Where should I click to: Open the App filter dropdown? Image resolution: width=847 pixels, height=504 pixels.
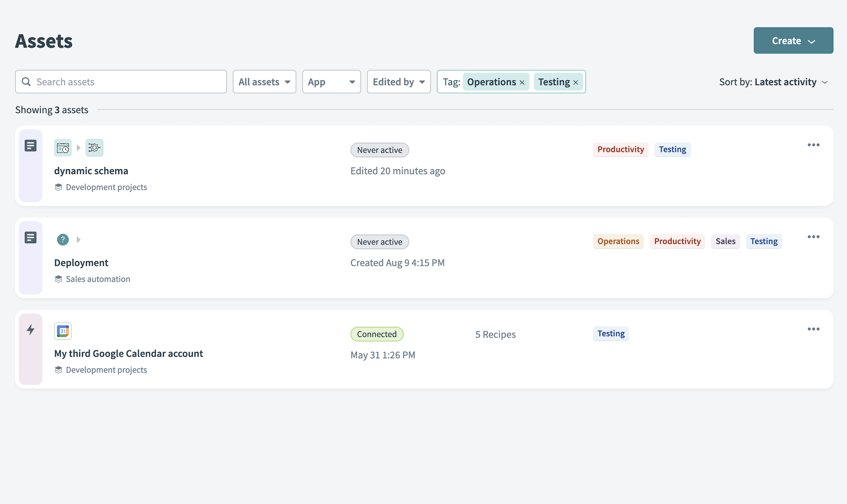[331, 82]
